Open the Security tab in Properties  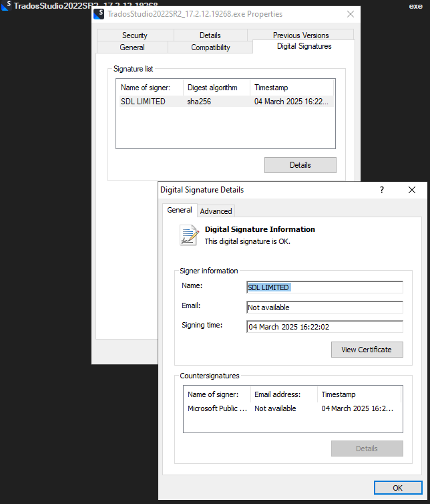coord(135,35)
